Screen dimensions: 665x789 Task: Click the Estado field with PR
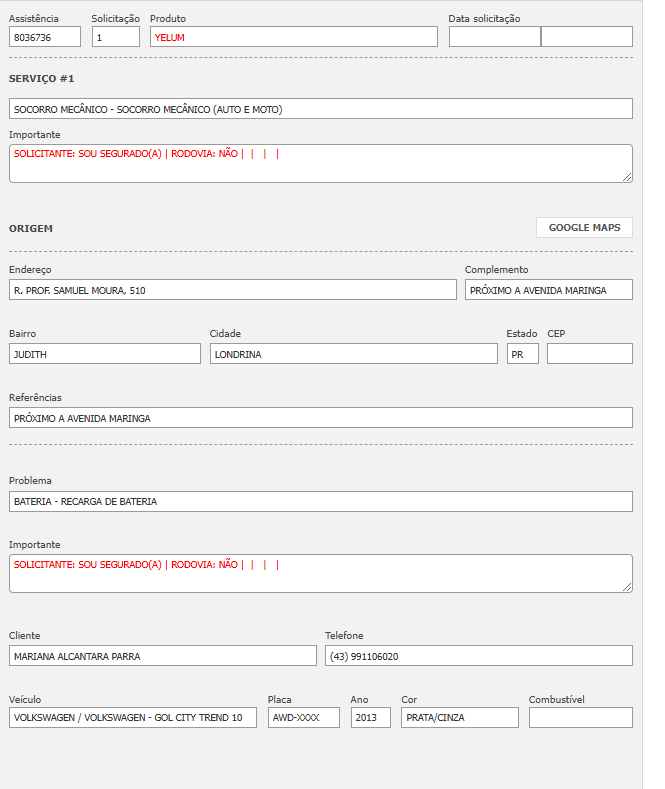tap(522, 354)
